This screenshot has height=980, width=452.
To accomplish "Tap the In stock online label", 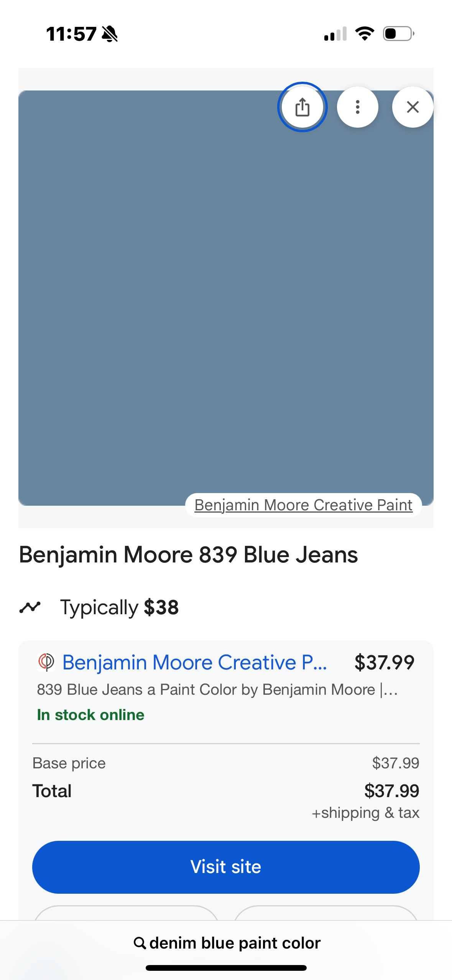I will pos(90,715).
